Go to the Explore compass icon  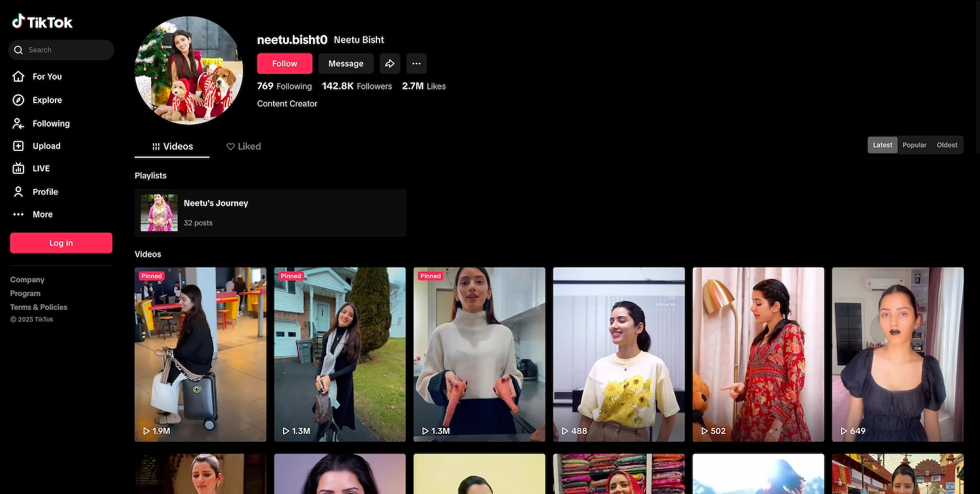click(x=19, y=100)
